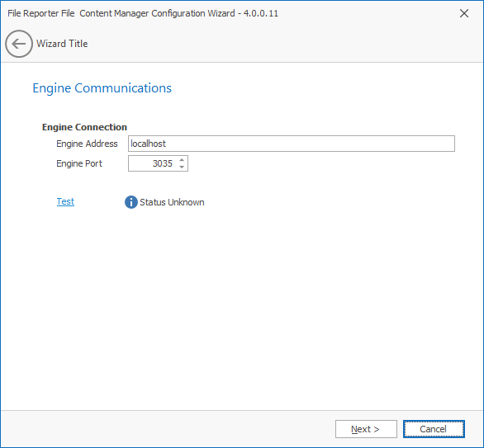The image size is (484, 448).
Task: Click the Engine Address label
Action: (x=87, y=144)
